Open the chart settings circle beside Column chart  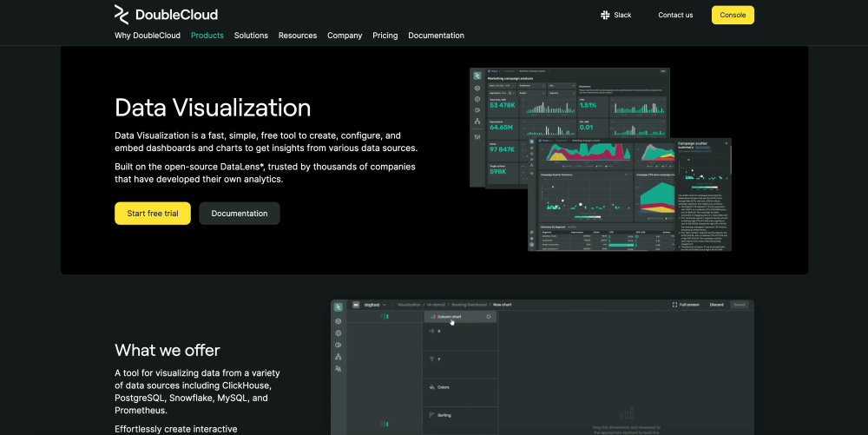489,317
